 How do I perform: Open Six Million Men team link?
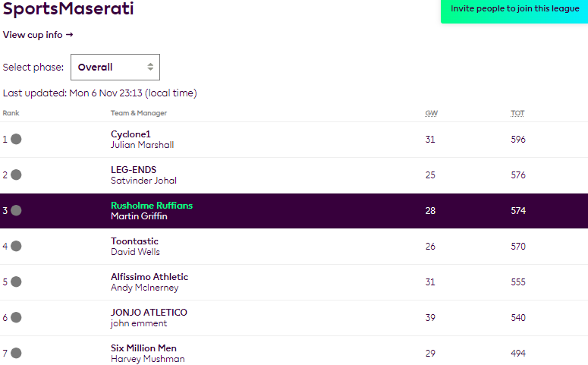click(x=143, y=348)
